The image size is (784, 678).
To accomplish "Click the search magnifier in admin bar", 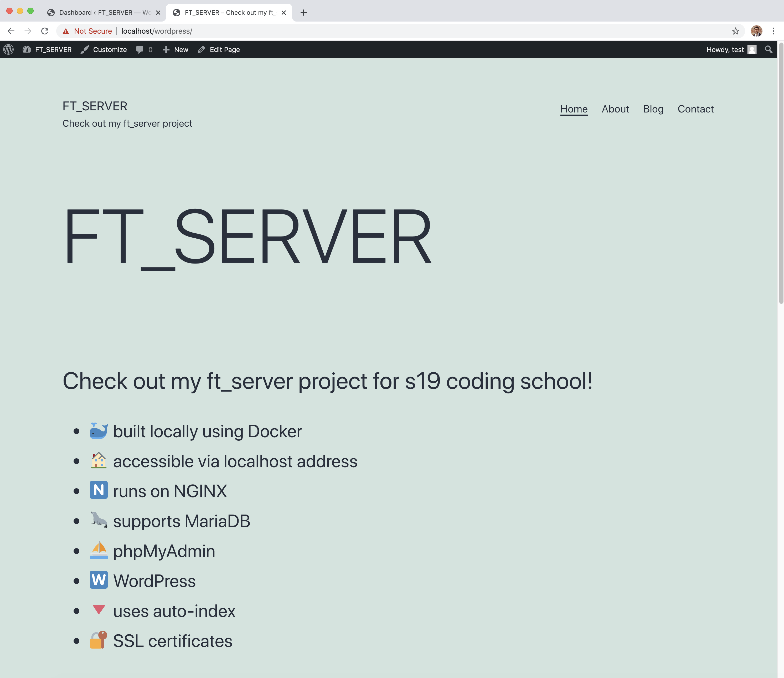I will point(768,50).
